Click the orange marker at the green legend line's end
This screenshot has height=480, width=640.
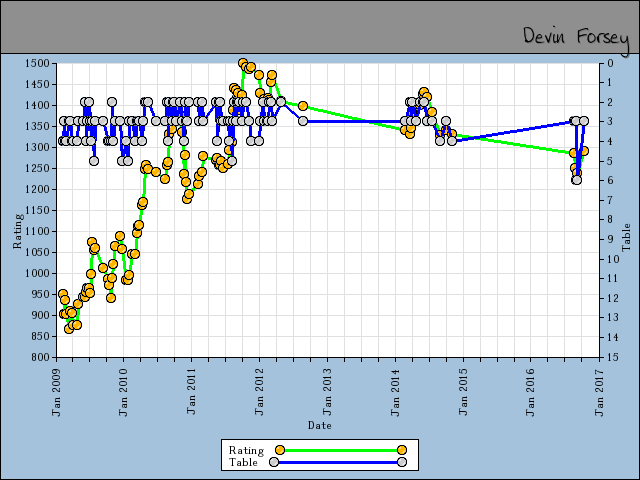pos(402,450)
